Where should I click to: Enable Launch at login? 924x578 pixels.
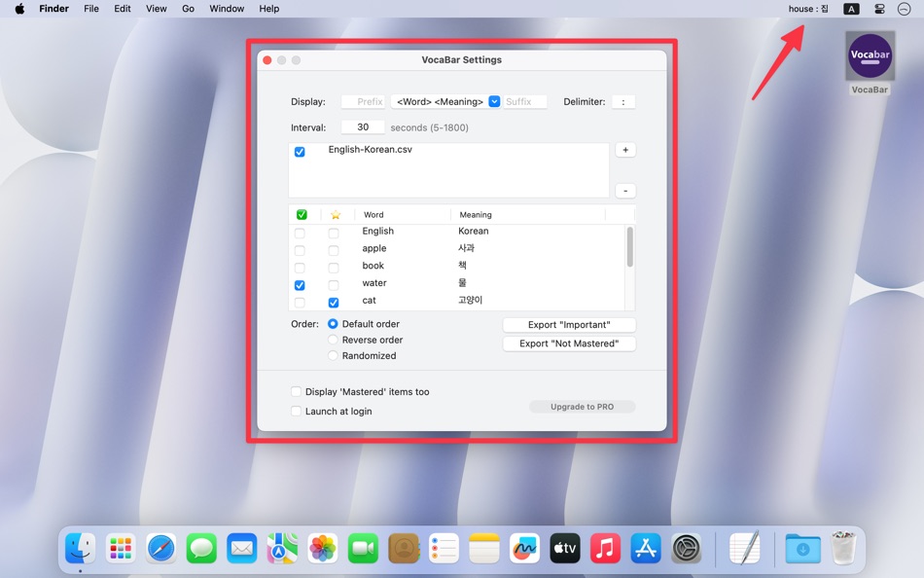coord(296,411)
